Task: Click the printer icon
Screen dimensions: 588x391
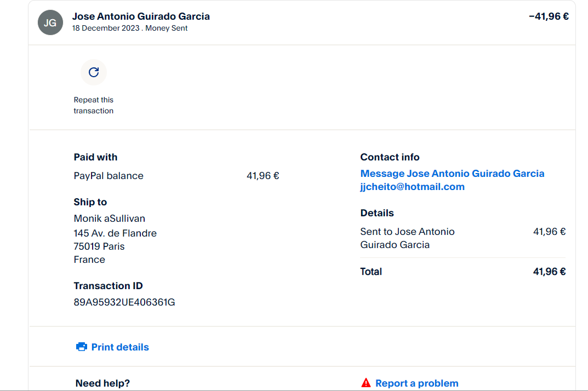Action: [82, 347]
